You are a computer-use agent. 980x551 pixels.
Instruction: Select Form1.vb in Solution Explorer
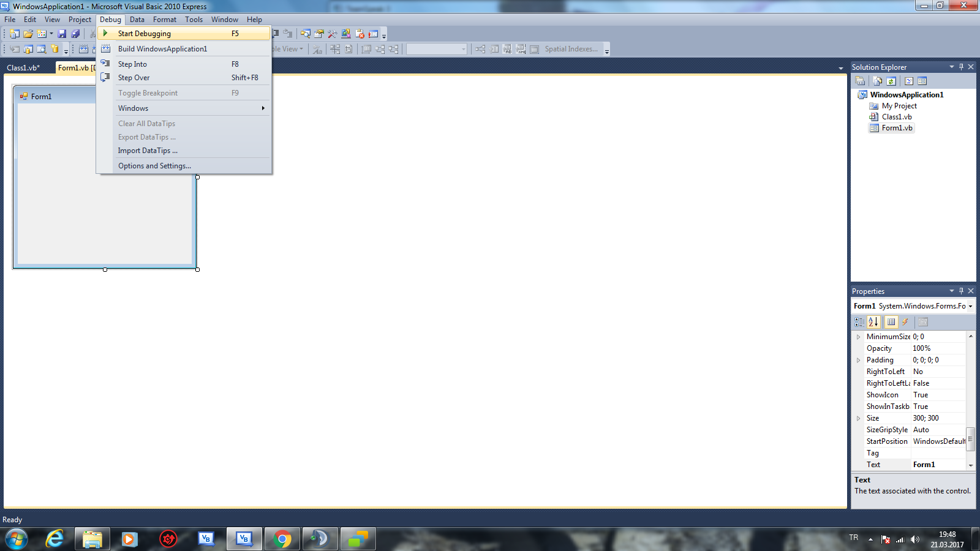[x=897, y=128]
